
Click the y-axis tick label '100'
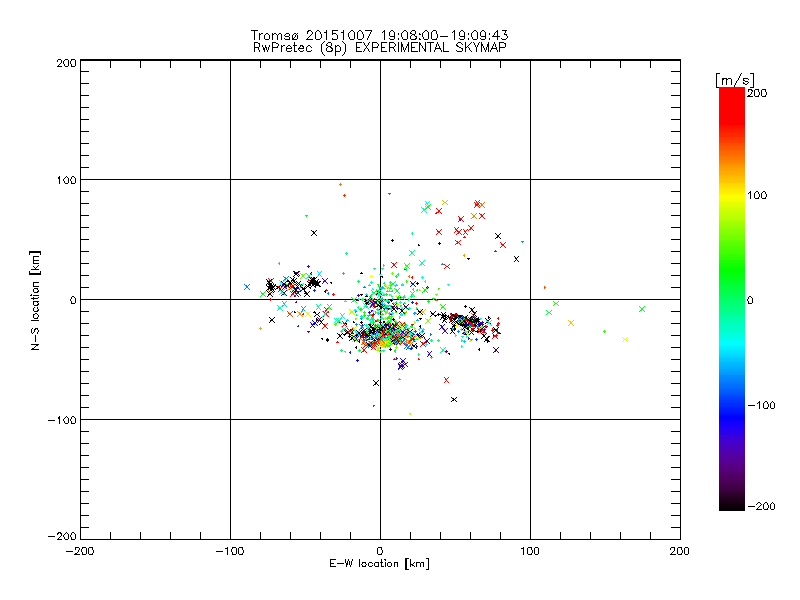(66, 181)
